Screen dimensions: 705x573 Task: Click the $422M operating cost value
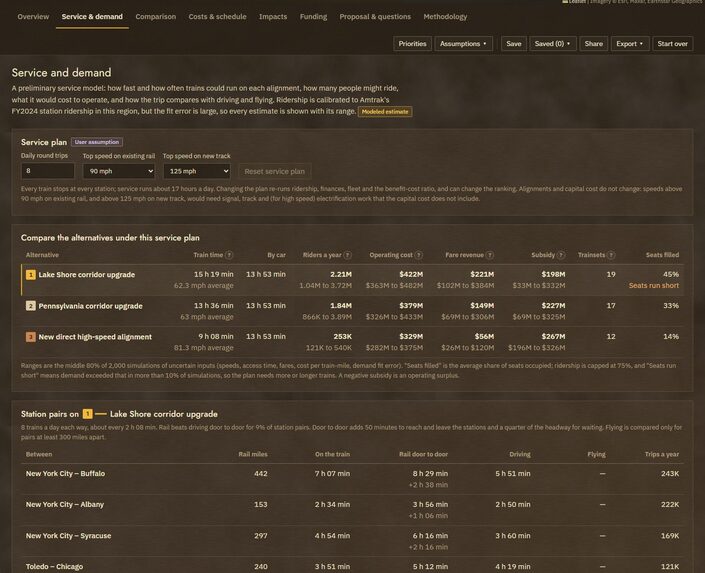tap(411, 274)
